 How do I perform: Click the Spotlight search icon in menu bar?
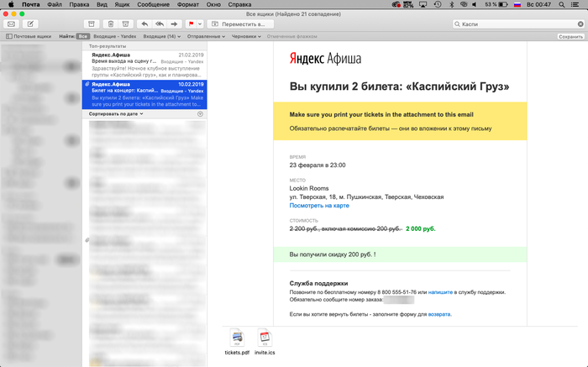pyautogui.click(x=562, y=4)
